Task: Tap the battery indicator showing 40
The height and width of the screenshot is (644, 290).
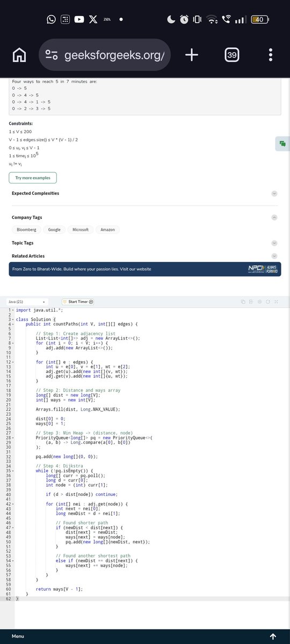Action: point(259,19)
